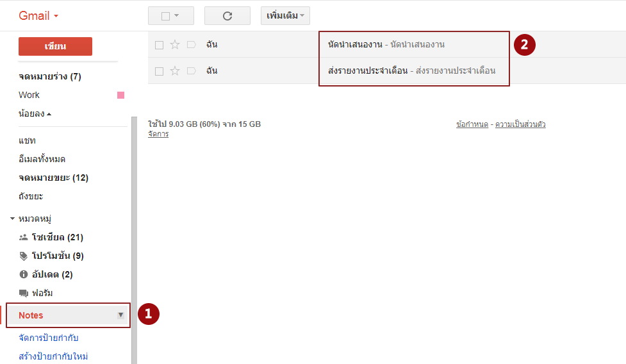Click the refresh icon in the toolbar

coord(227,16)
